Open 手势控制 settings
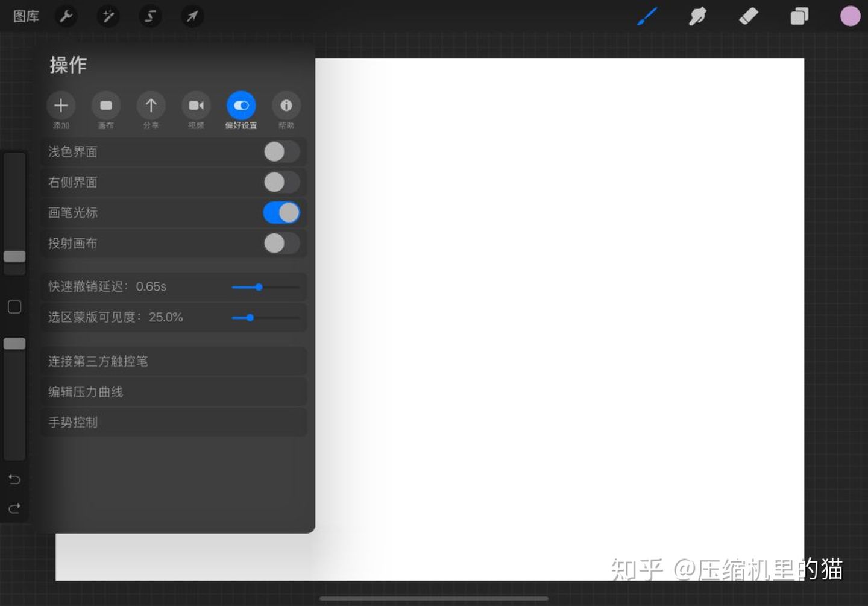This screenshot has height=606, width=868. click(x=174, y=423)
